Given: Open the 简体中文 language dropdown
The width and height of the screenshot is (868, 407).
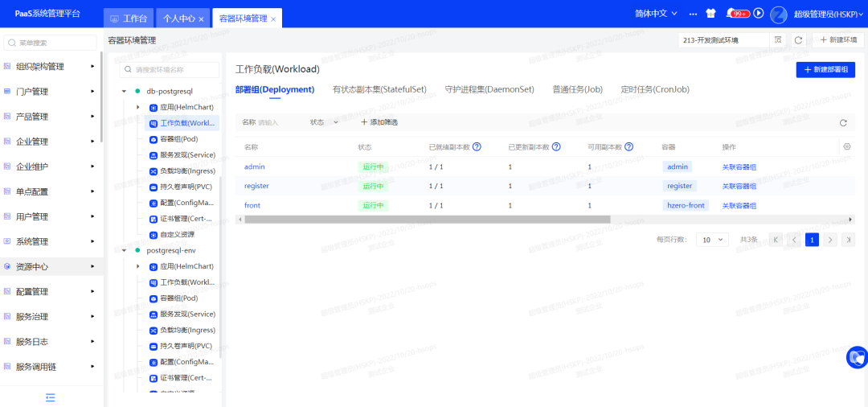Looking at the screenshot, I should pyautogui.click(x=656, y=14).
